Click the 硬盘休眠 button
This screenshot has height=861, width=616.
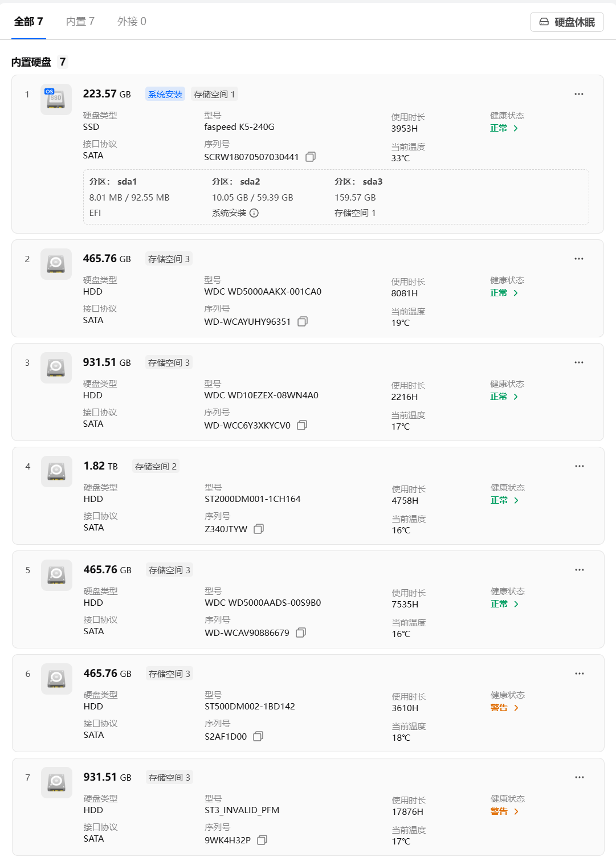(x=567, y=22)
